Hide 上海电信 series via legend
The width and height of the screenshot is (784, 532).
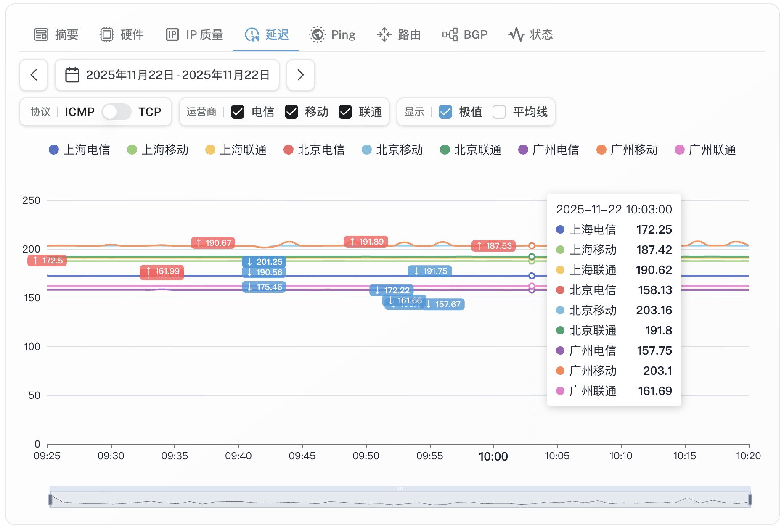(79, 150)
